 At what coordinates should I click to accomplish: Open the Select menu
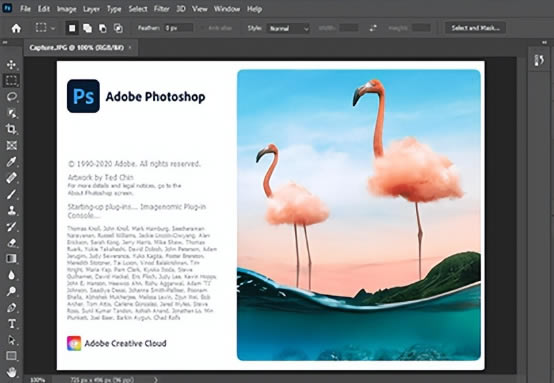pyautogui.click(x=138, y=9)
